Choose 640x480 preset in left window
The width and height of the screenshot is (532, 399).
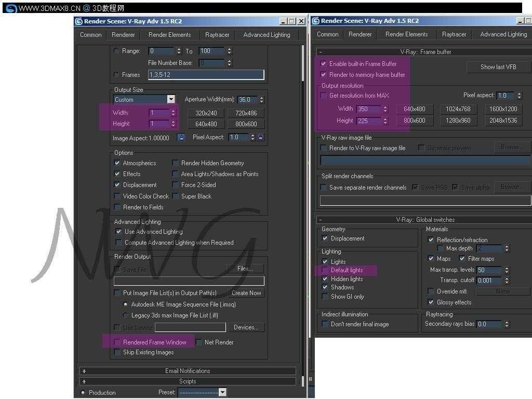[206, 124]
